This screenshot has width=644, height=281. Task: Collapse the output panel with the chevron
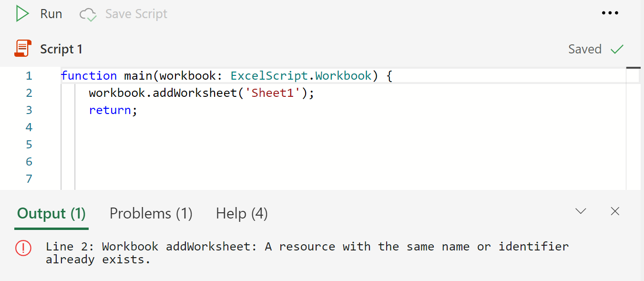click(581, 210)
